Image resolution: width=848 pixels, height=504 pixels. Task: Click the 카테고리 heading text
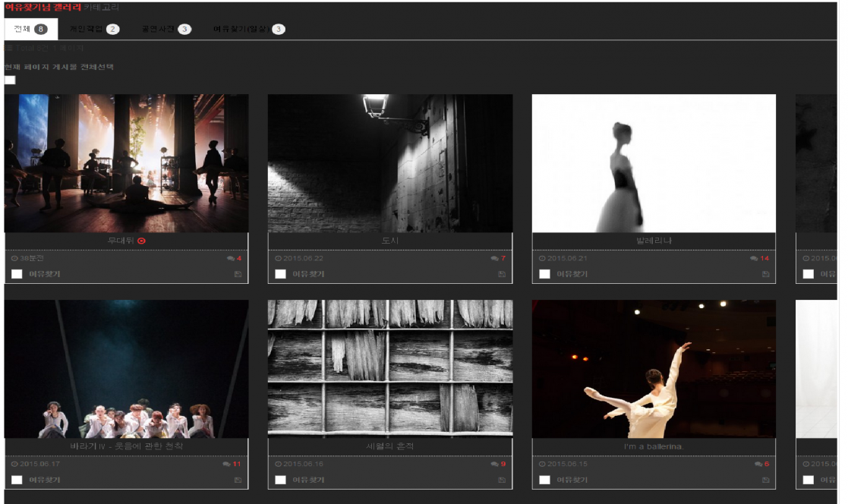101,7
